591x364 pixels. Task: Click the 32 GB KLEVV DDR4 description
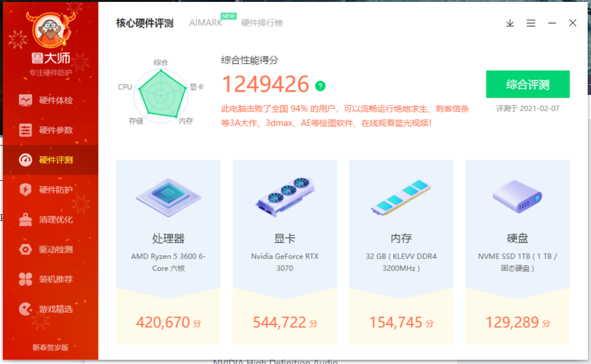tap(401, 262)
